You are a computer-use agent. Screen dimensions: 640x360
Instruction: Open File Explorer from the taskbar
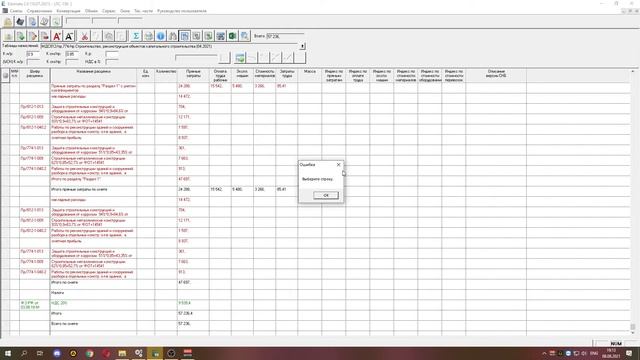tap(122, 353)
